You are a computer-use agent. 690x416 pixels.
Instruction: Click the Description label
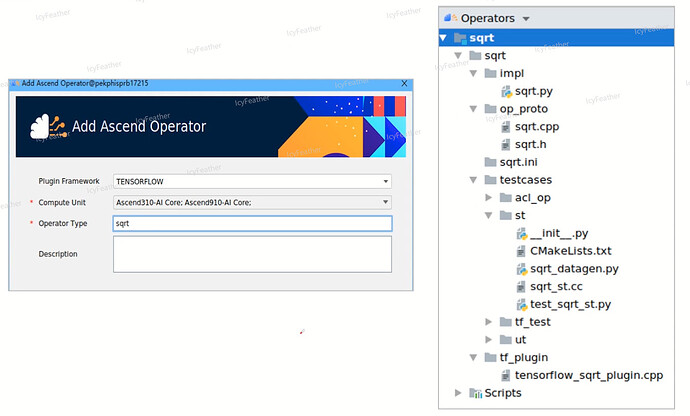tap(58, 254)
